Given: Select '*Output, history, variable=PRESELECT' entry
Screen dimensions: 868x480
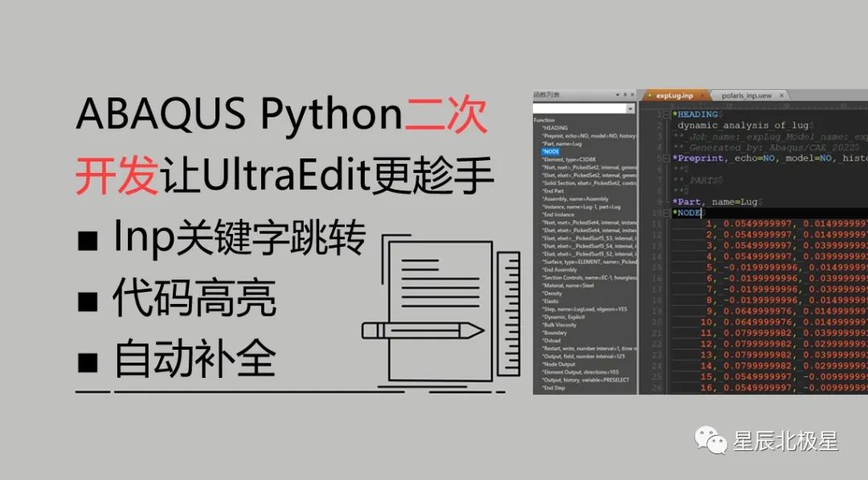Looking at the screenshot, I should [585, 379].
